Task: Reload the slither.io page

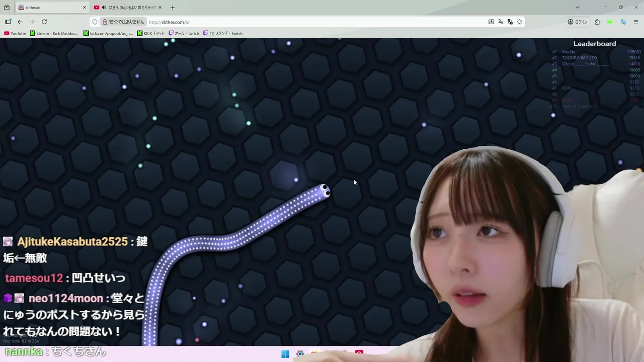Action: 44,22
